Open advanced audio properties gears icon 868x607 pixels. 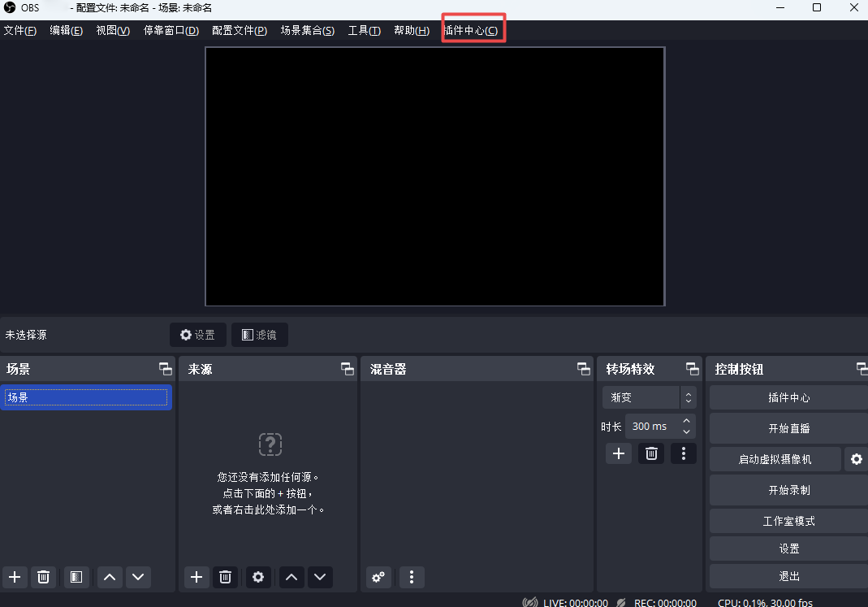click(378, 577)
